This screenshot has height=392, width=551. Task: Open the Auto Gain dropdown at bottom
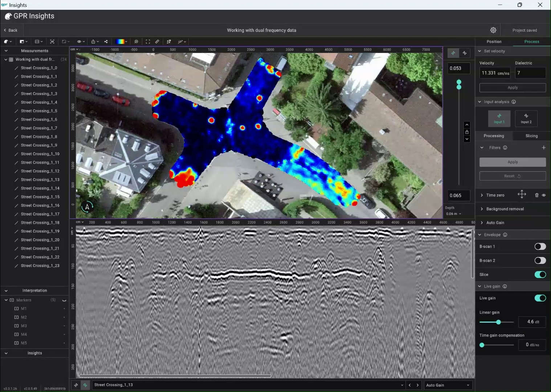click(x=448, y=385)
